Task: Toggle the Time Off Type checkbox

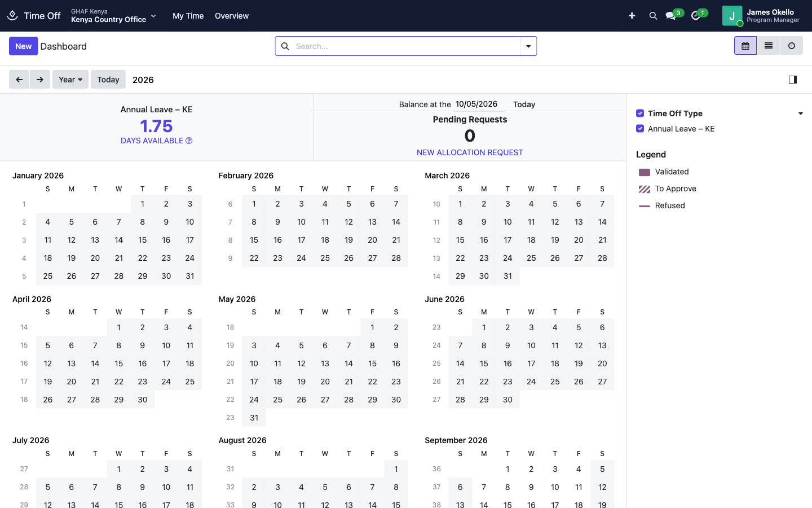Action: [x=640, y=113]
